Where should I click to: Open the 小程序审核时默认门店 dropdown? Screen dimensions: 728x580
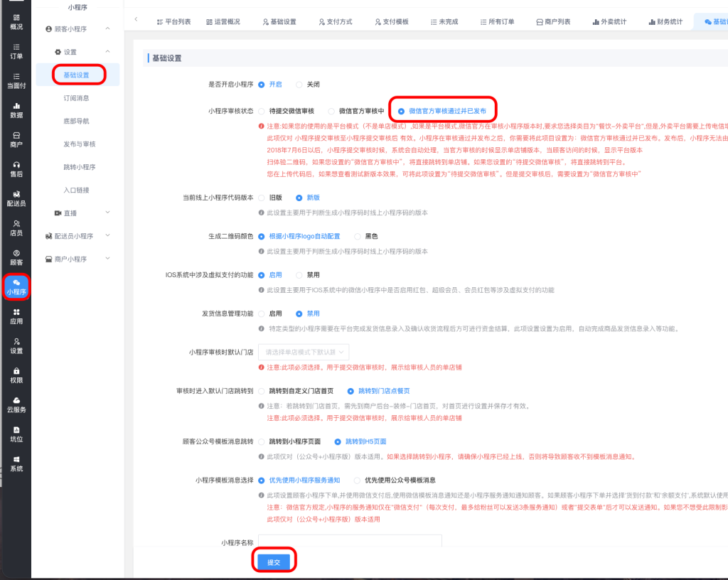[x=304, y=352]
